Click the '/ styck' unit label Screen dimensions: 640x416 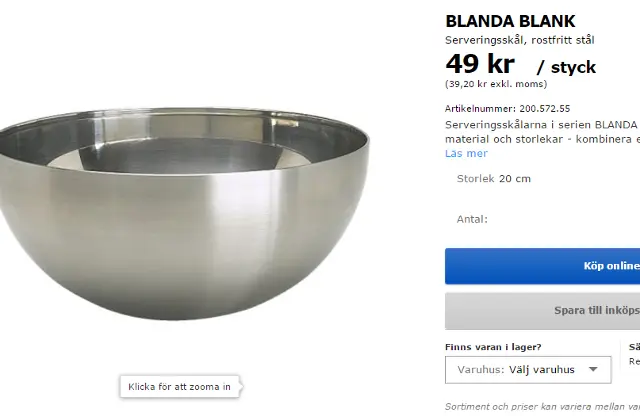566,68
